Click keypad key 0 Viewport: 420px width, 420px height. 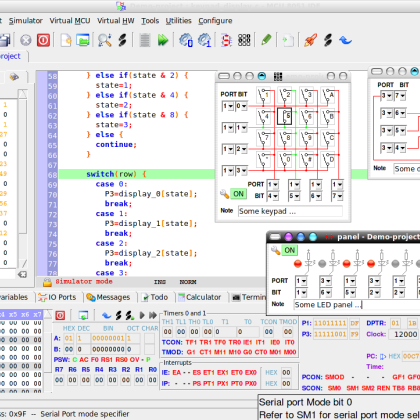pyautogui.click(x=284, y=159)
